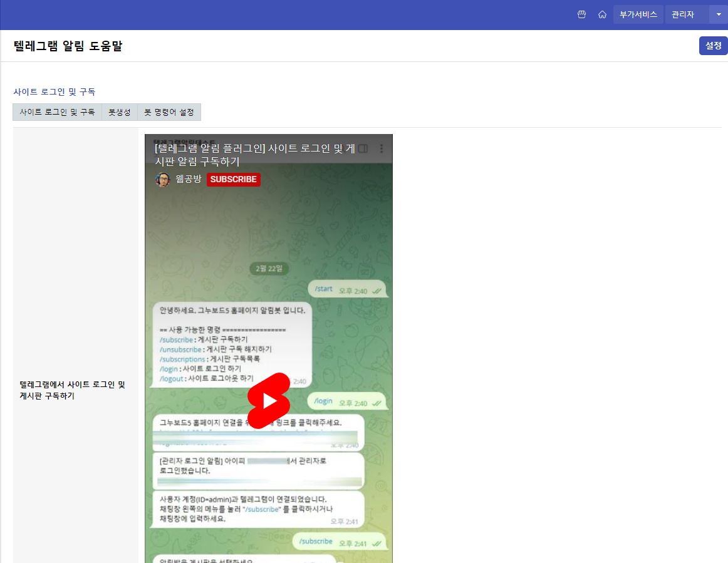Click the 웹공방 channel avatar

(162, 180)
